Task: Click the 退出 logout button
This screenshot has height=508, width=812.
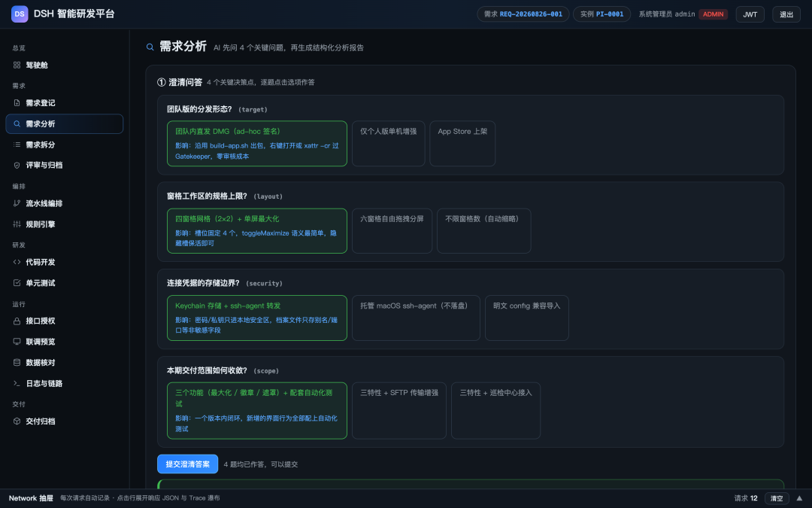Action: (786, 14)
